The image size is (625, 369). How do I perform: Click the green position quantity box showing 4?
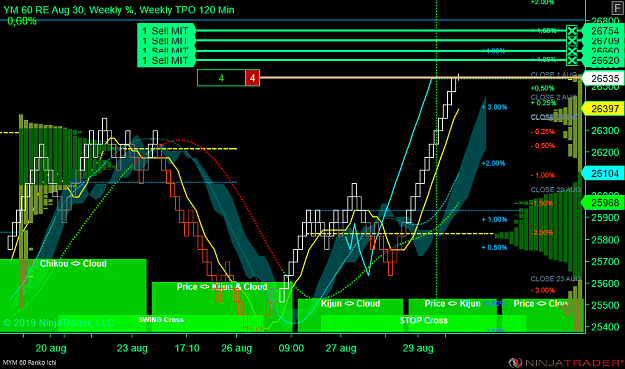pos(221,78)
